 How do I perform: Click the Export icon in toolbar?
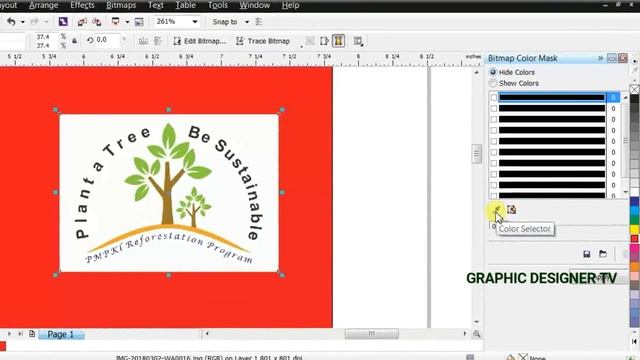tap(97, 22)
